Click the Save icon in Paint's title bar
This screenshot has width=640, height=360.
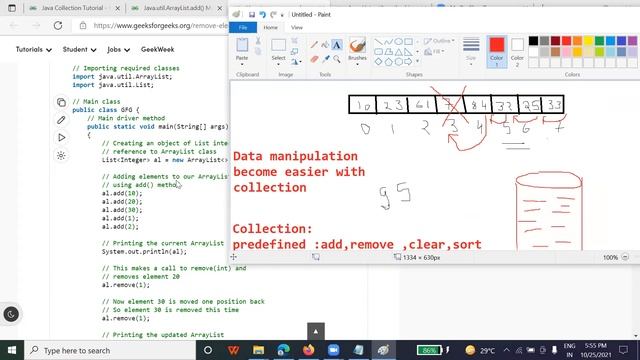click(252, 15)
